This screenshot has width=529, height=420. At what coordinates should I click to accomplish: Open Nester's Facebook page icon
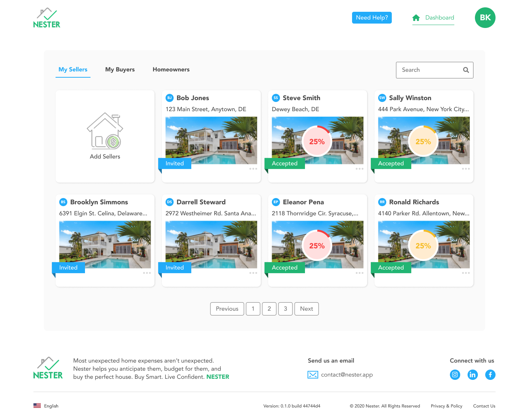[490, 374]
